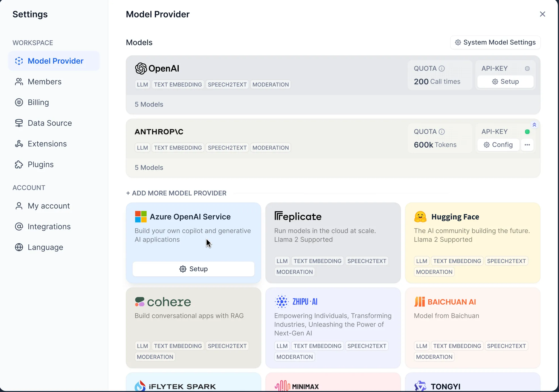Click the Config button for Anthropic
The width and height of the screenshot is (559, 392).
pos(498,145)
